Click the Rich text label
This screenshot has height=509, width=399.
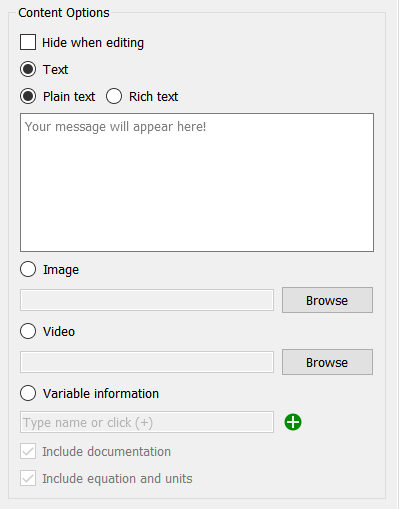pos(154,97)
